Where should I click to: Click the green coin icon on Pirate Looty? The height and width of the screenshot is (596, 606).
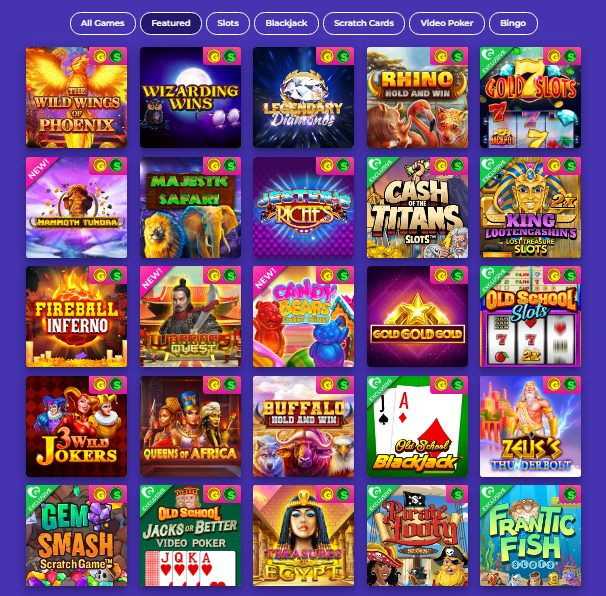point(457,494)
